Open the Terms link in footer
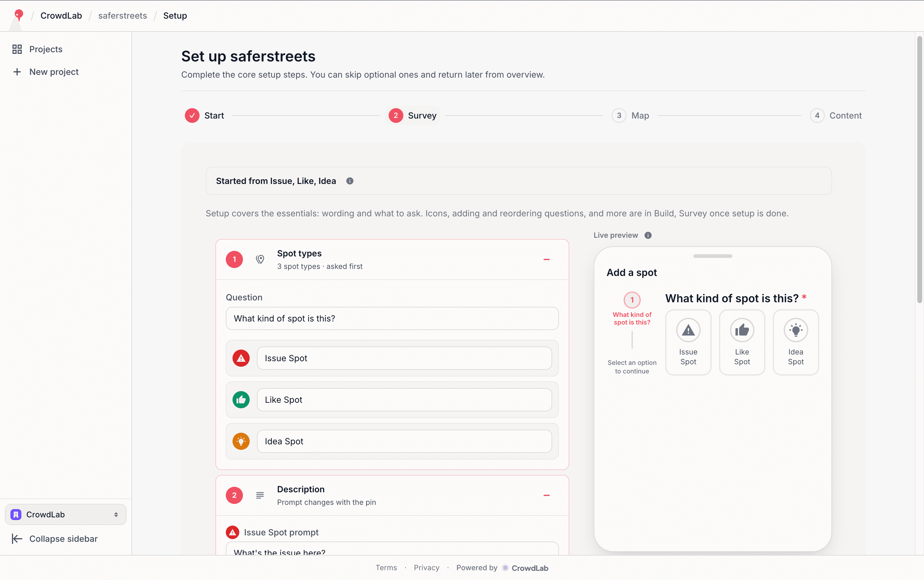The image size is (924, 580). (386, 568)
